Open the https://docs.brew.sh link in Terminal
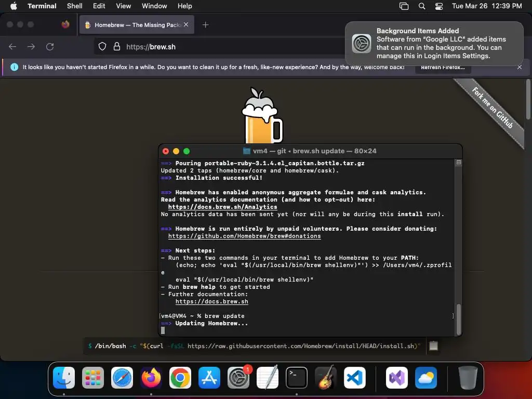This screenshot has height=399, width=532. coord(212,302)
